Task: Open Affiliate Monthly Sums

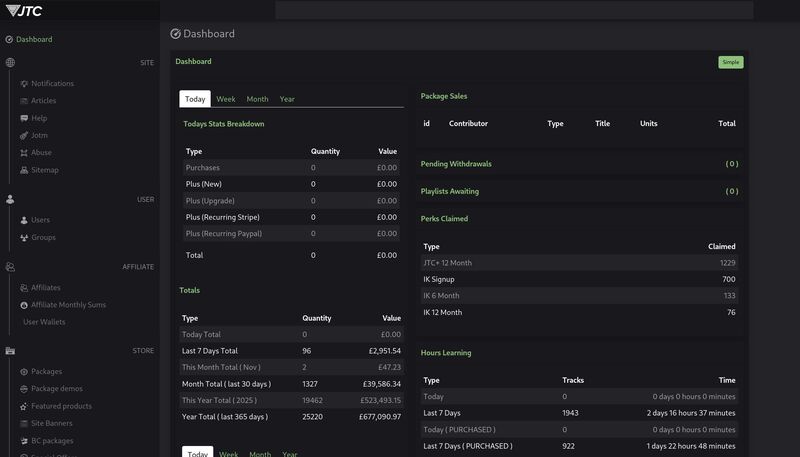Action: point(69,305)
